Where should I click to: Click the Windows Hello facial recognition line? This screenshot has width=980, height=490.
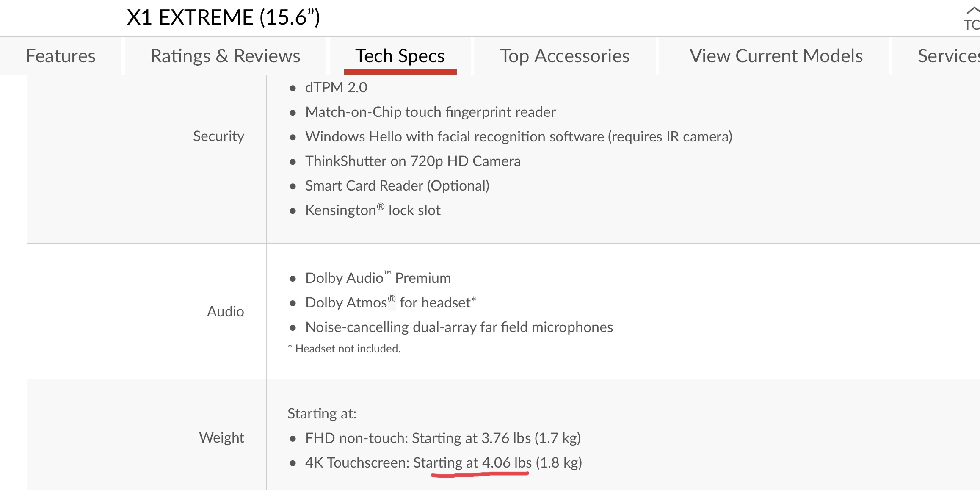point(519,137)
